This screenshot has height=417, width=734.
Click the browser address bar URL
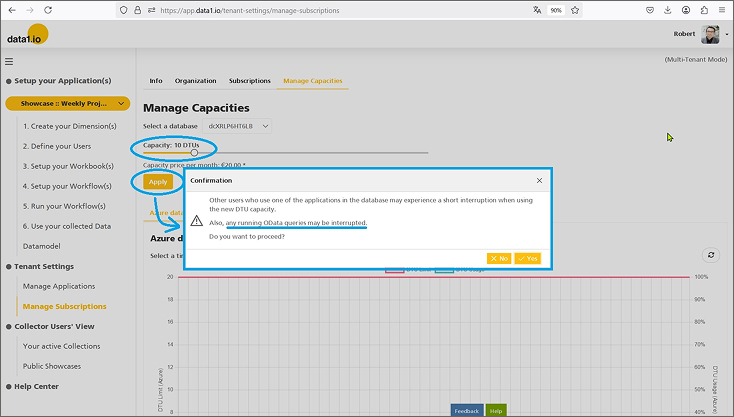[x=250, y=10]
